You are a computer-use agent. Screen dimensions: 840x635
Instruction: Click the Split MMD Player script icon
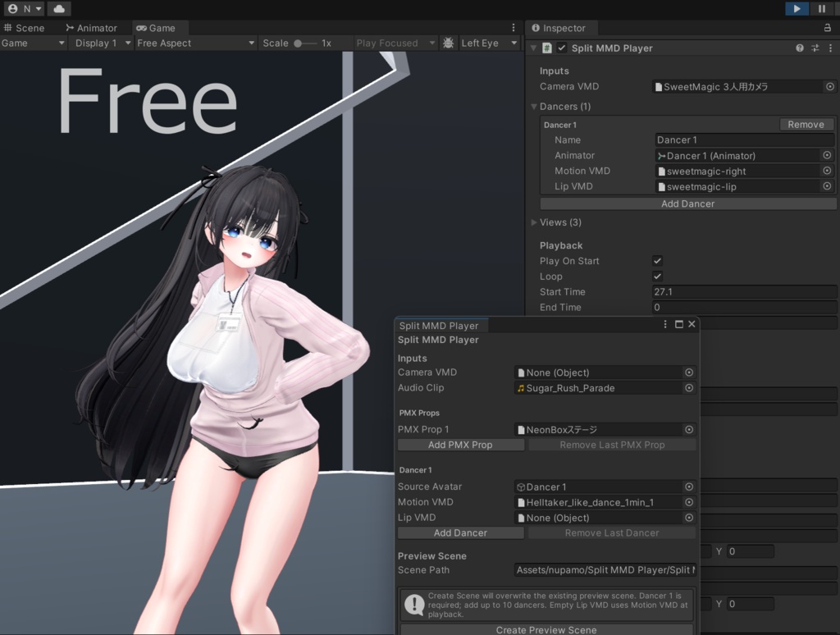[x=547, y=48]
